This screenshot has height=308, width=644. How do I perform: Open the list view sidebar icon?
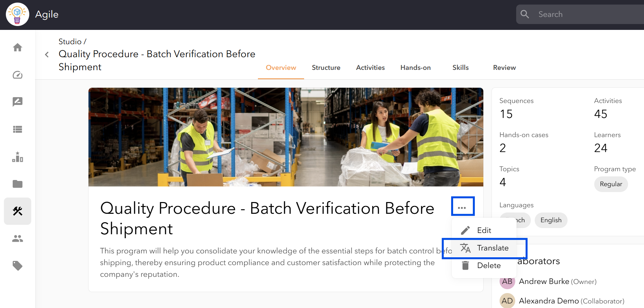click(x=18, y=129)
